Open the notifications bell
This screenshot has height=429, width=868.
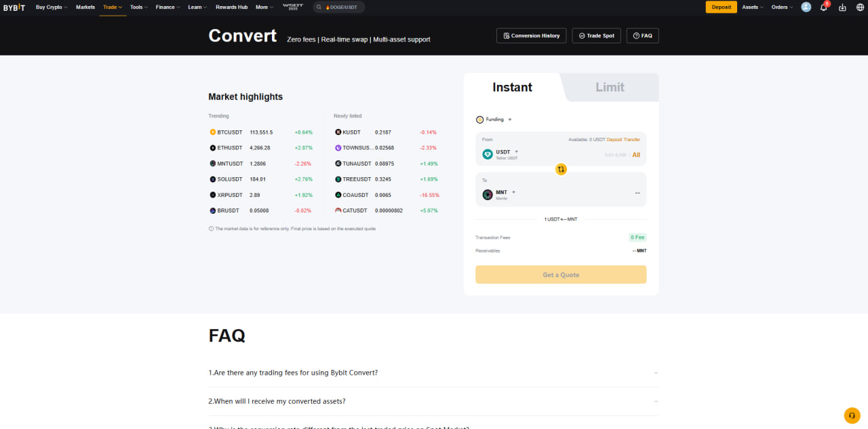[x=824, y=7]
